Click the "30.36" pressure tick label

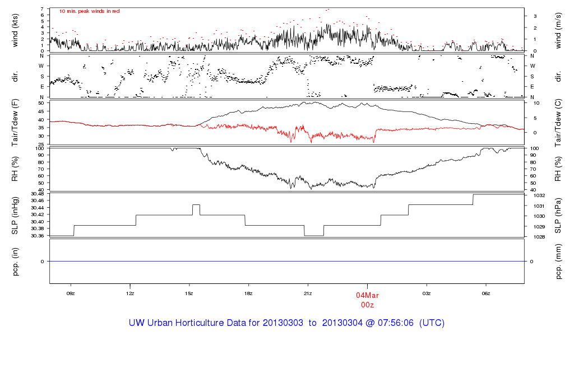coord(38,236)
